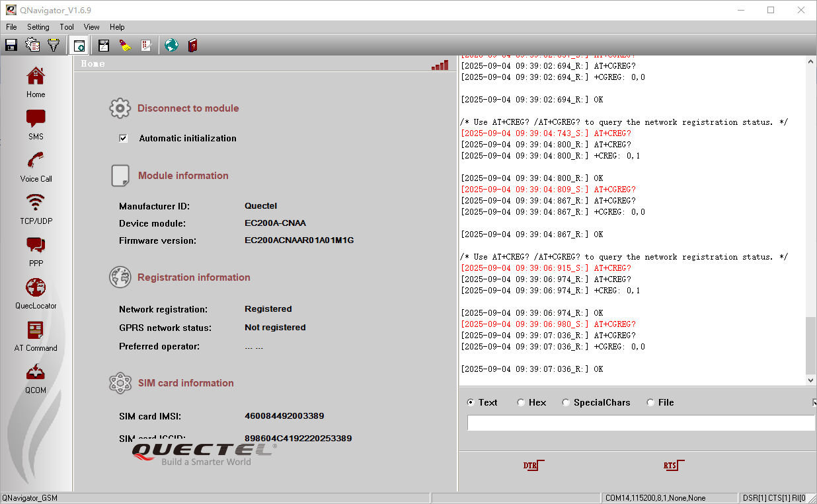Toggle the RTS signal indicator
817x504 pixels.
click(674, 465)
